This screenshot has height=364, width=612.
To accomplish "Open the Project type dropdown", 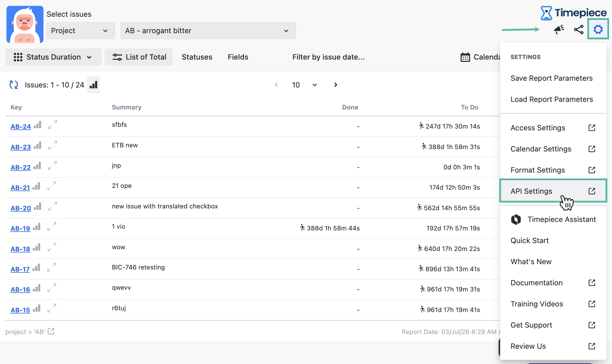I will pos(81,31).
